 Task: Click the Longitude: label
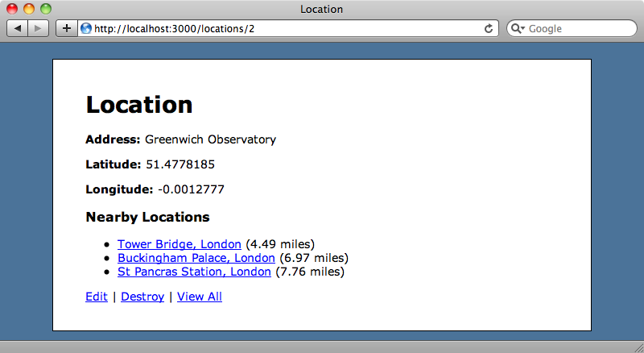coord(119,189)
